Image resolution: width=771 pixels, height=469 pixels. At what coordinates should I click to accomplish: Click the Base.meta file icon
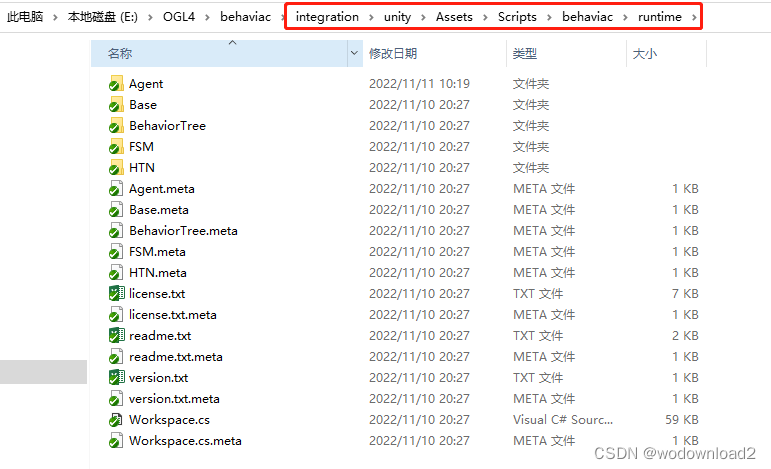[x=116, y=210]
